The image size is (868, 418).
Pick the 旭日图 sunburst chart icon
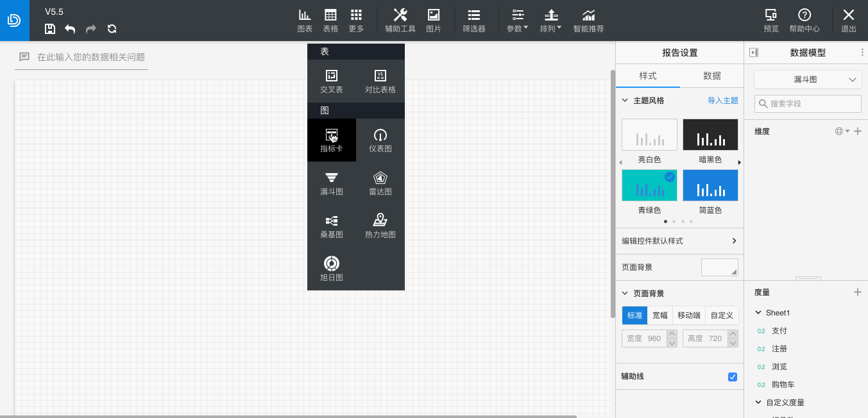(332, 269)
